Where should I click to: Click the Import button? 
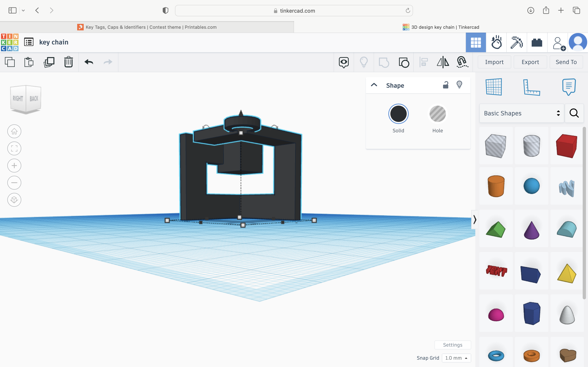coord(494,62)
